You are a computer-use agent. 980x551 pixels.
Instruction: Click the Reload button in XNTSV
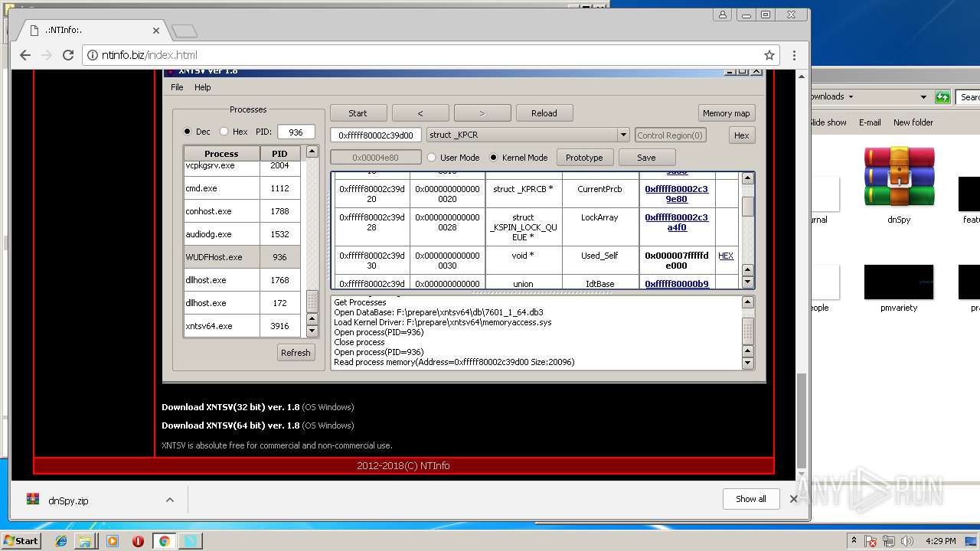click(544, 112)
